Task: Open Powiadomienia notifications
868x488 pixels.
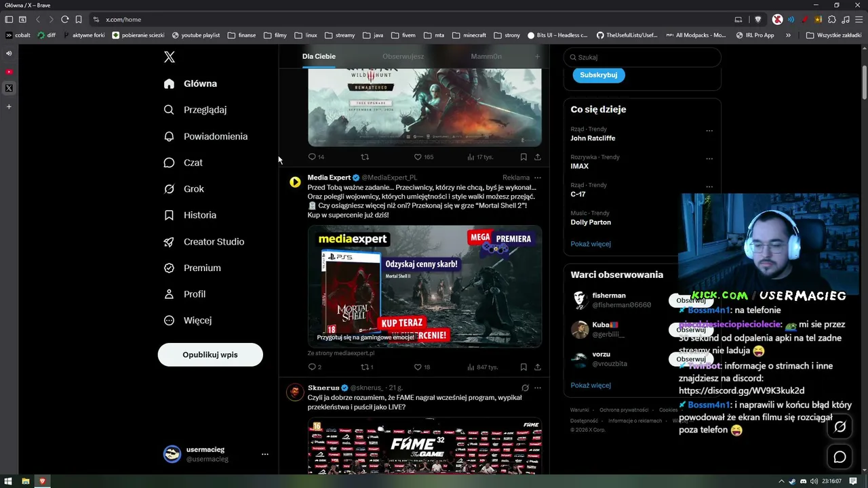Action: 205,136
